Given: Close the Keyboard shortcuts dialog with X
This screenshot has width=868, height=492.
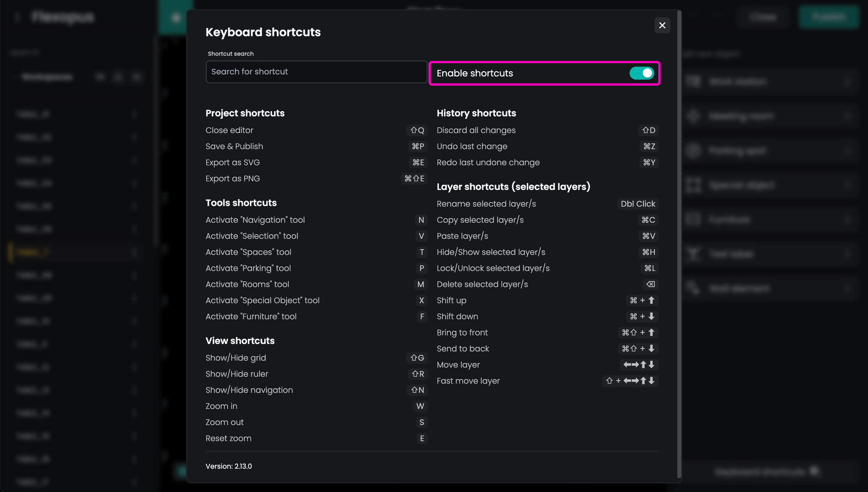Looking at the screenshot, I should pyautogui.click(x=662, y=25).
